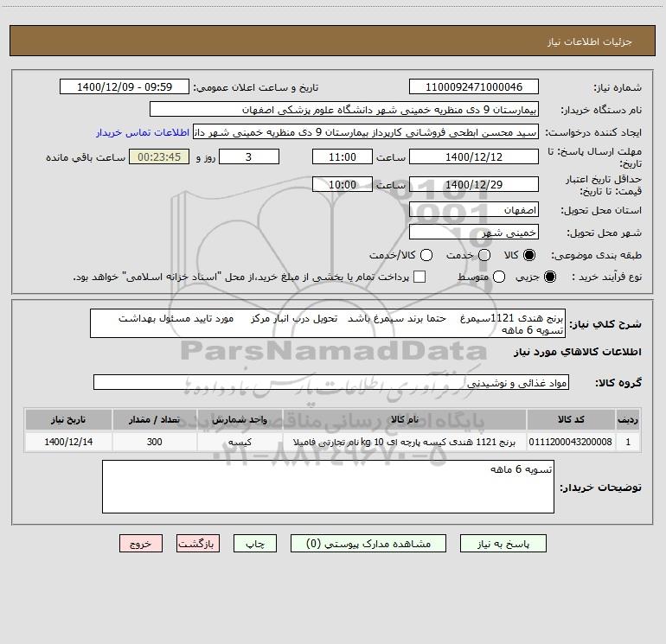Choose the جزیی purchase type radio
The height and width of the screenshot is (644, 666).
550,277
